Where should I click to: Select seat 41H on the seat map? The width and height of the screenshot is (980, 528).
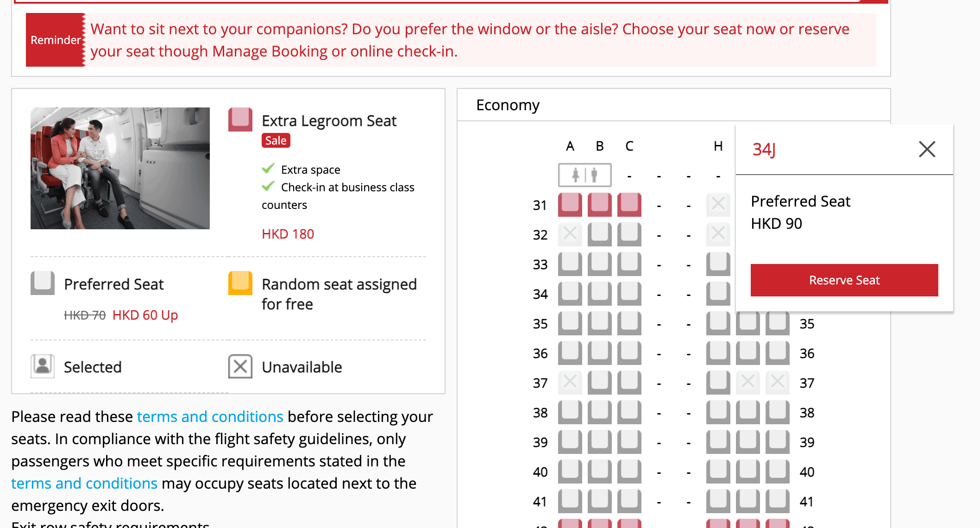(x=718, y=501)
